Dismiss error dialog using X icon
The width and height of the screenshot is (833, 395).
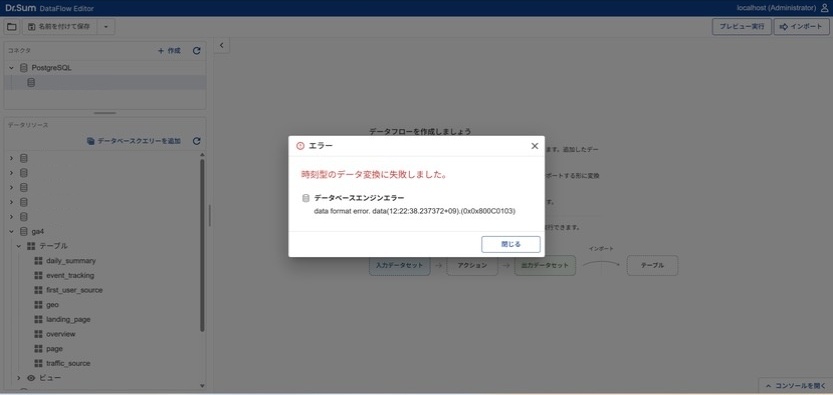coord(534,146)
